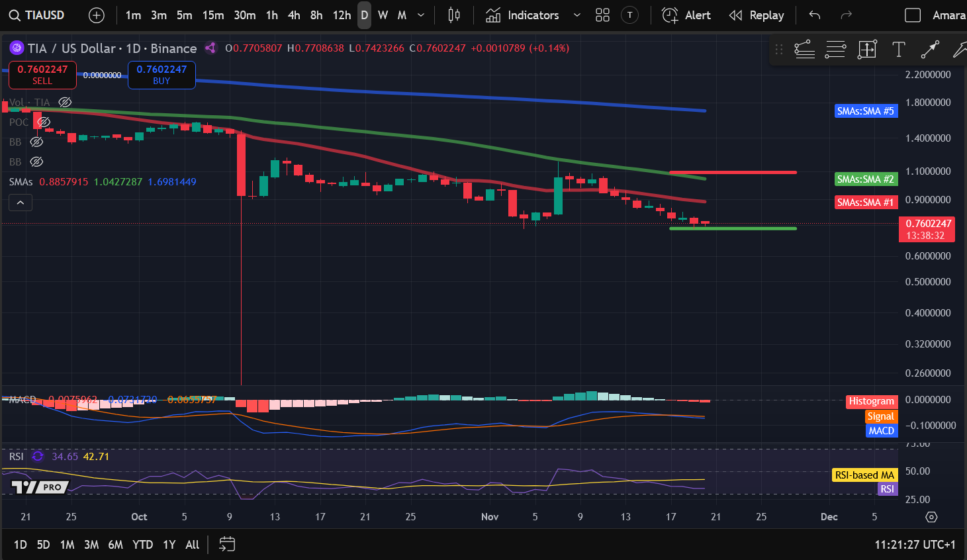967x560 pixels.
Task: Select the Text drawing tool
Action: click(x=898, y=49)
